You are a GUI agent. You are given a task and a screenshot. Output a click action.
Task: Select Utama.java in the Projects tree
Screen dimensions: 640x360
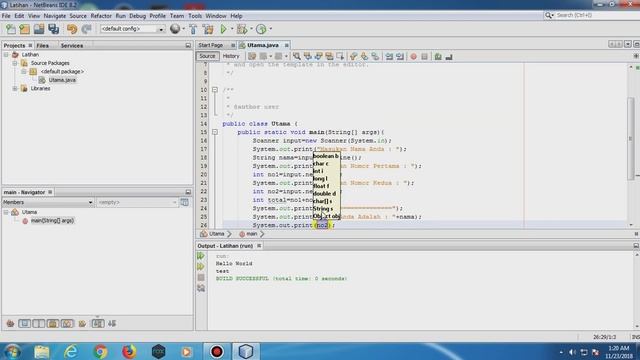click(x=62, y=80)
